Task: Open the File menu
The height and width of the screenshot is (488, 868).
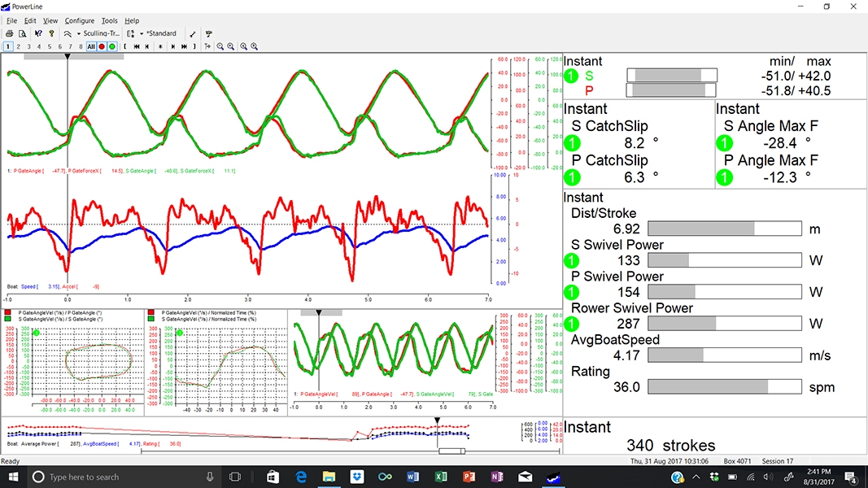Action: 11,20
